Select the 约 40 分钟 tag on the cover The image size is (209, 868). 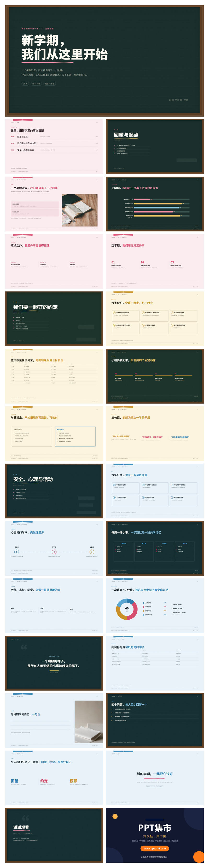point(36,83)
